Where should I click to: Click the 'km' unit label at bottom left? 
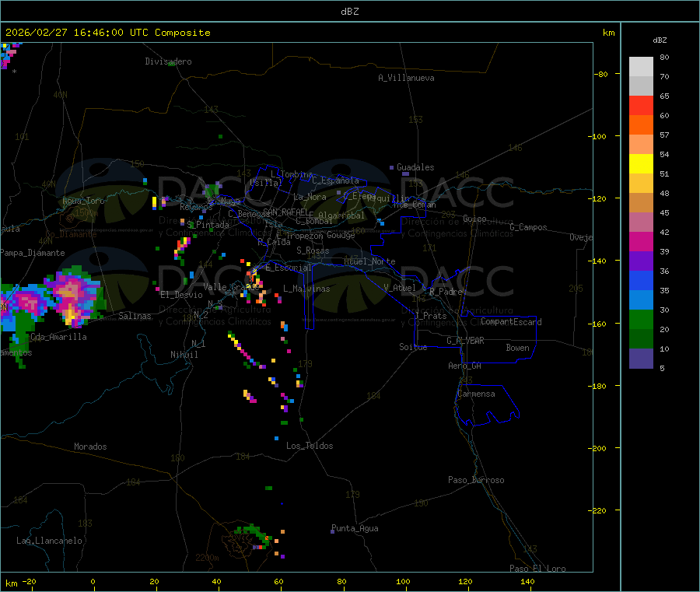[11, 583]
